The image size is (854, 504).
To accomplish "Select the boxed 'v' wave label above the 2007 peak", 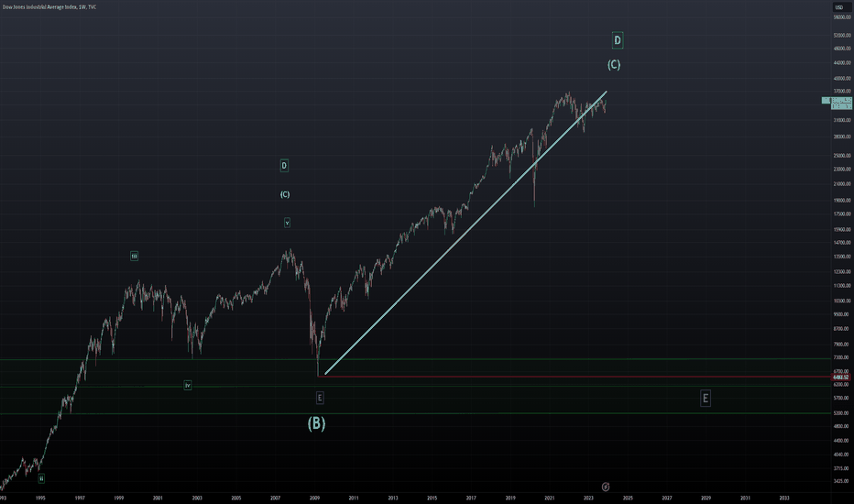I will click(x=287, y=223).
